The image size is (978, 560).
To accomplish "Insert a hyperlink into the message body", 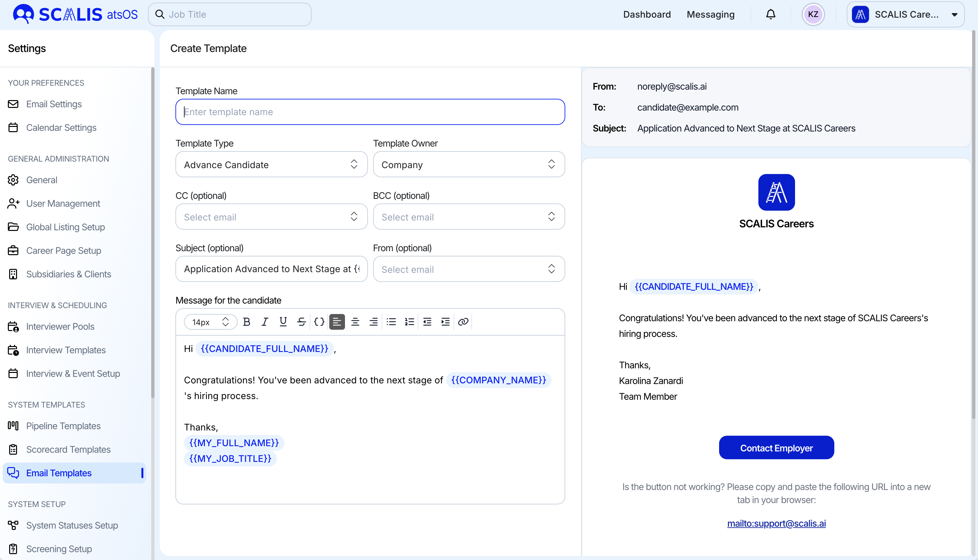I will [463, 322].
